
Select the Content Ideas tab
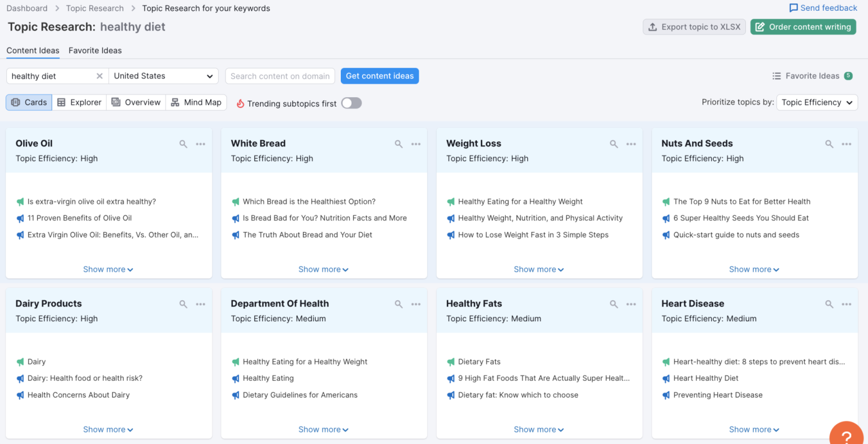click(x=33, y=50)
